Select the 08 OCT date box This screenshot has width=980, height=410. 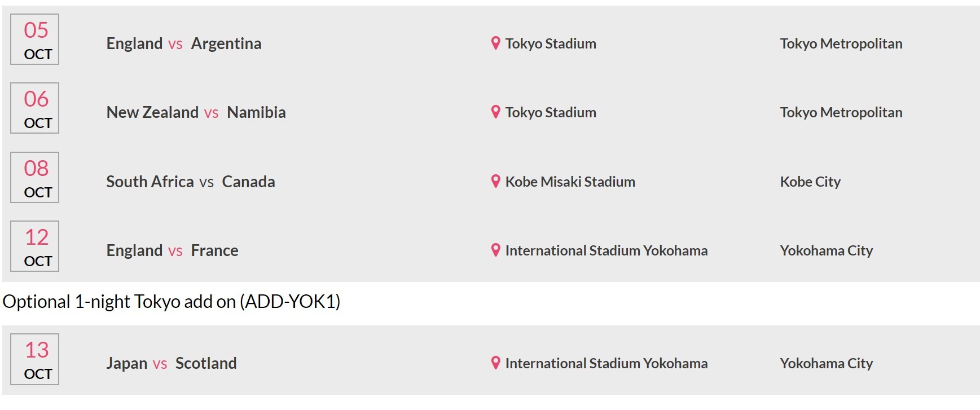coord(35,178)
